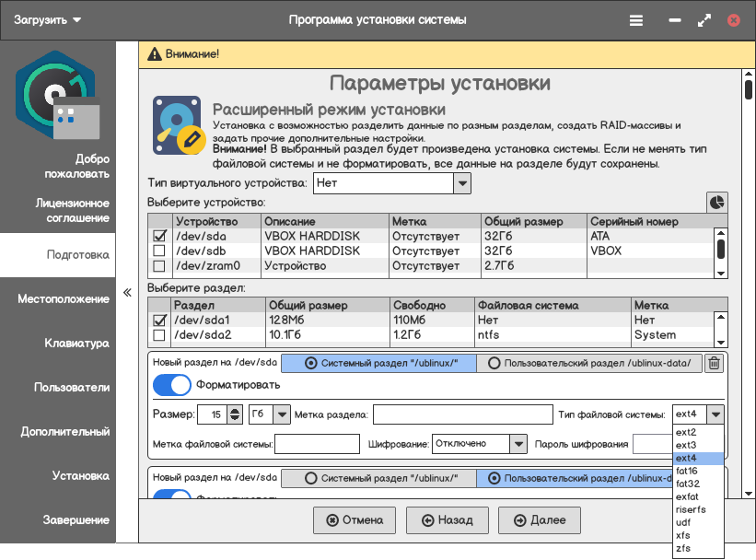This screenshot has width=756, height=560.
Task: Open the hamburger menu in title bar
Action: tap(636, 19)
